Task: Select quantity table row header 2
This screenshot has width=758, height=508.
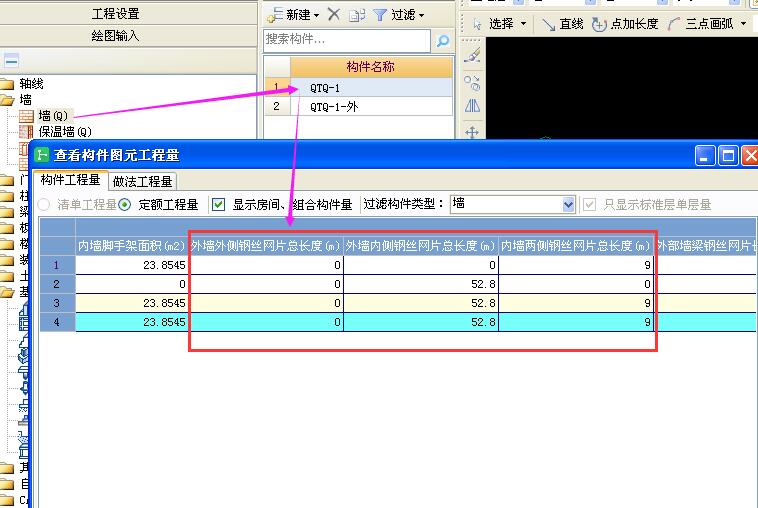Action: [57, 284]
